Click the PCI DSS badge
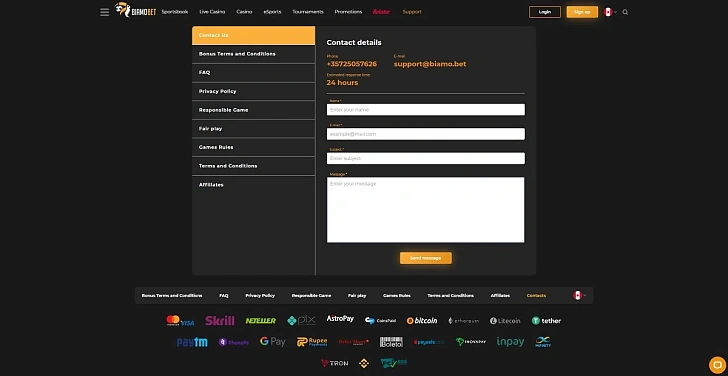The height and width of the screenshot is (376, 728). pos(394,363)
